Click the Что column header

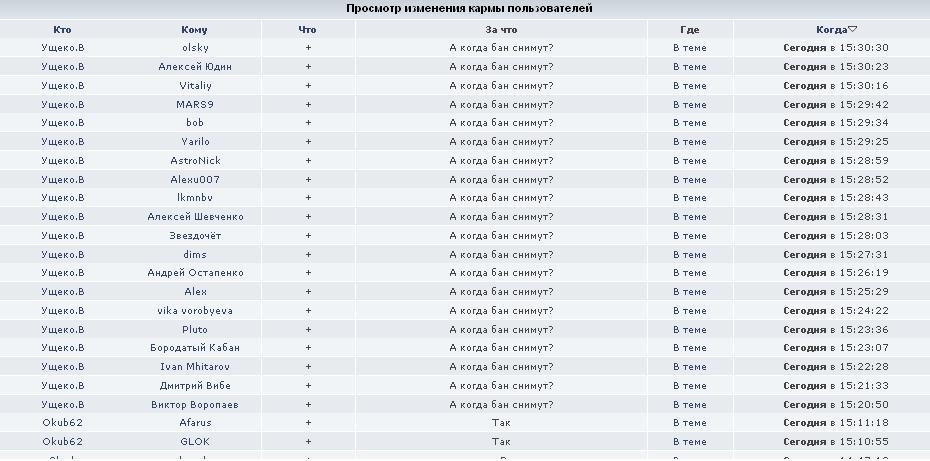click(x=308, y=30)
